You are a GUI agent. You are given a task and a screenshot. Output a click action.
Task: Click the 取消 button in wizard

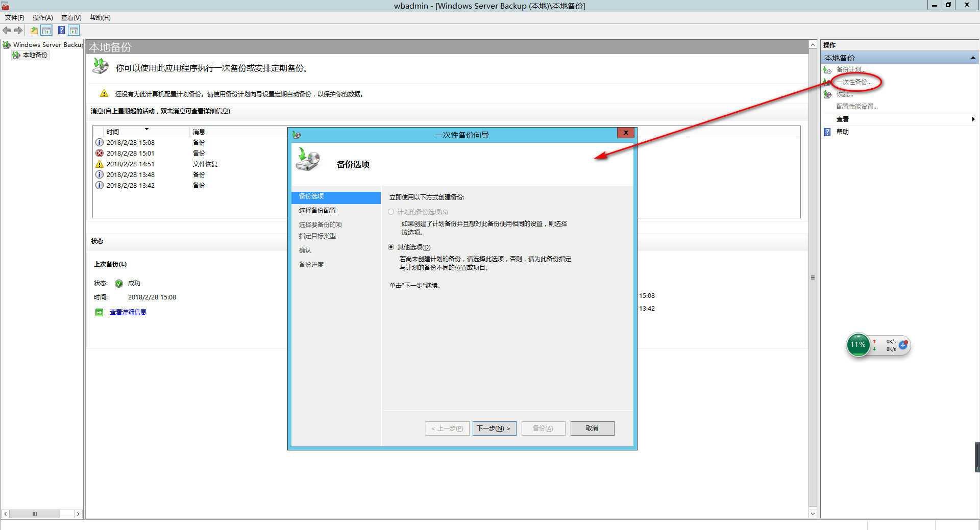click(592, 428)
